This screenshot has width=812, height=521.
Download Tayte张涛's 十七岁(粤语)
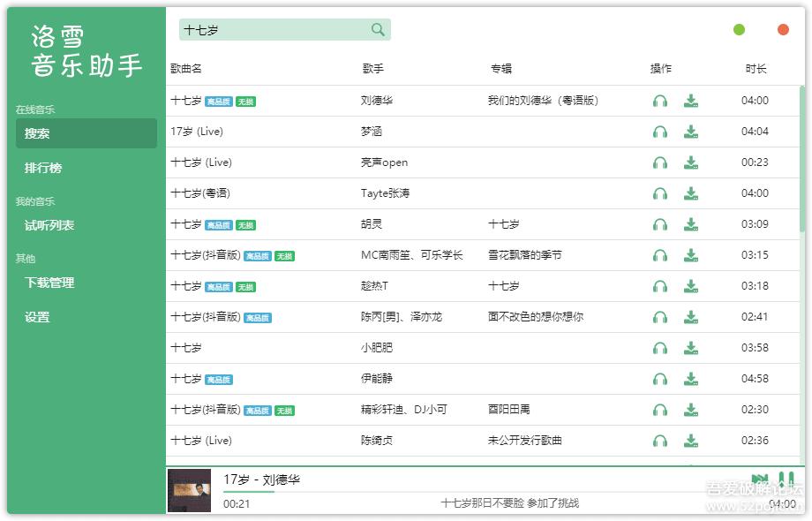(690, 193)
